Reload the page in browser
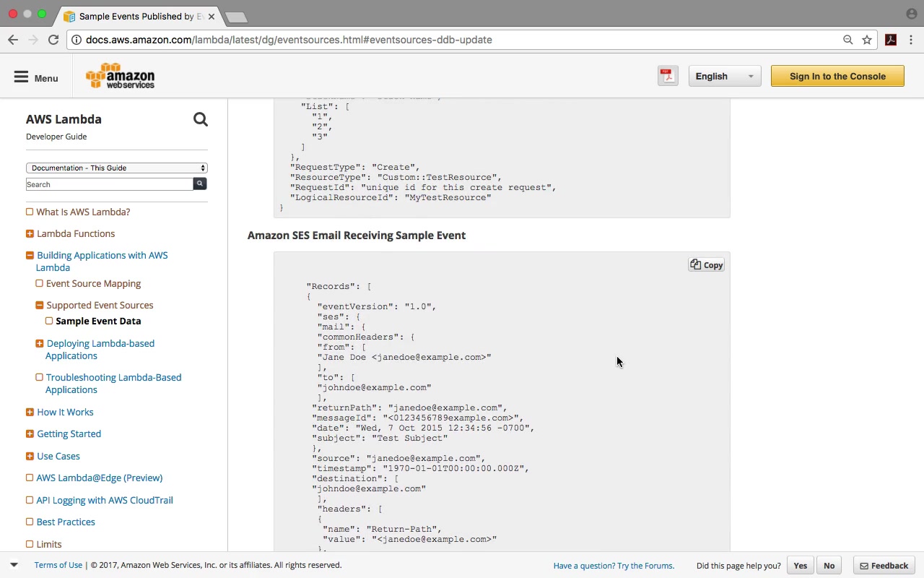Image resolution: width=924 pixels, height=578 pixels. click(53, 40)
